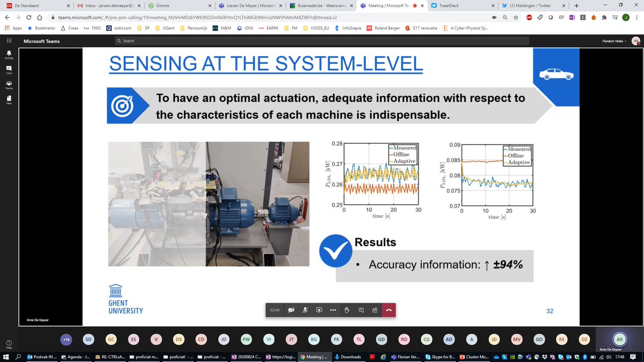Open the Chrome extensions puzzle menu
The image size is (644, 362).
(x=603, y=17)
